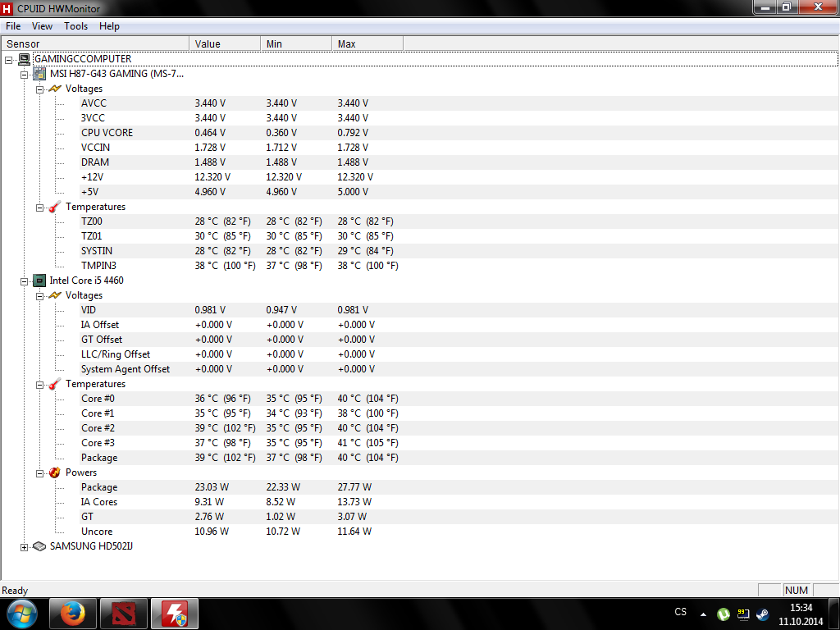Select the CPU VCORE row
Screen dimensions: 840x630
tap(459, 133)
